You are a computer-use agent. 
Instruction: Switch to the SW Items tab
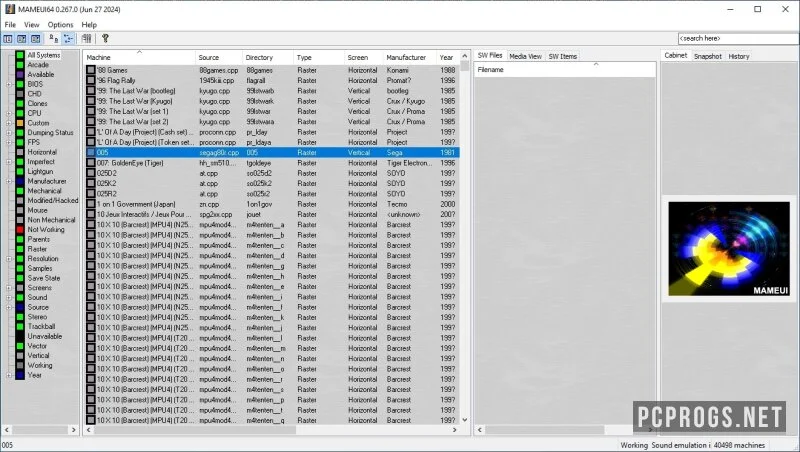click(563, 56)
